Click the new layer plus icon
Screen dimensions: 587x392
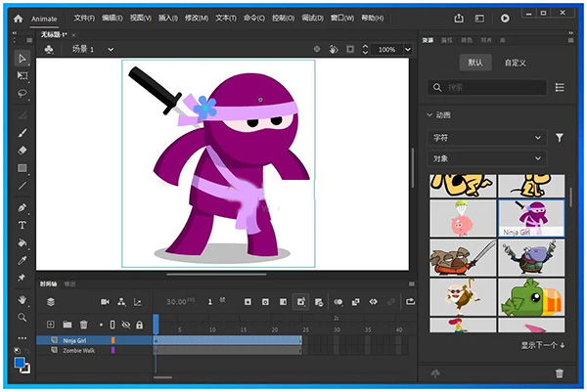(51, 325)
